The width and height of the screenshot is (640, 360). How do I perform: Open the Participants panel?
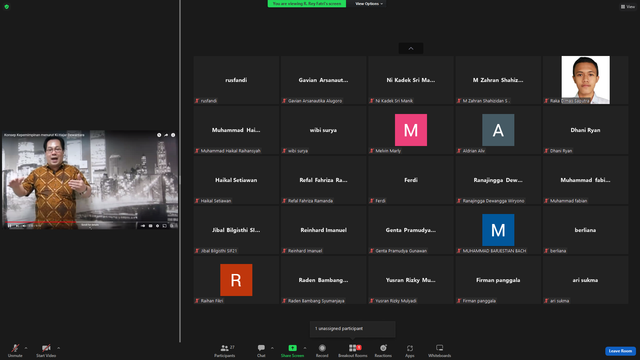(x=224, y=350)
